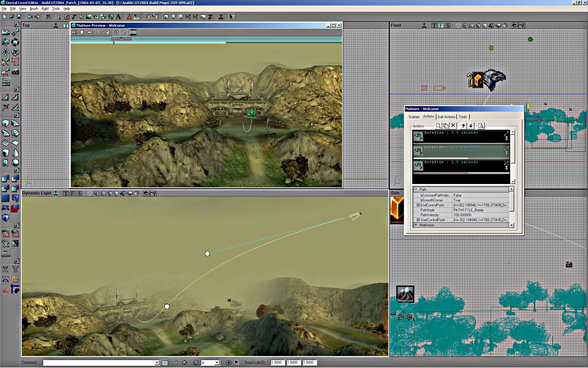Open the Scenes tab in Matinee
Image resolution: width=588 pixels, height=368 pixels.
tap(414, 117)
